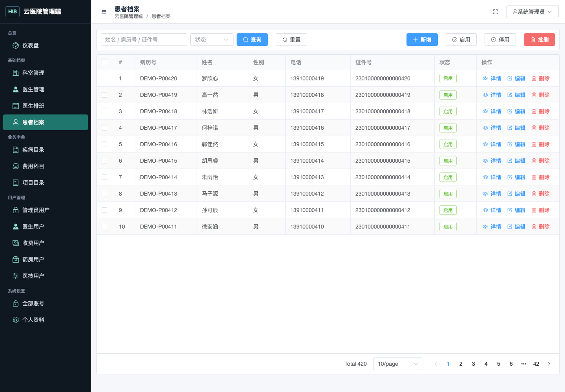The width and height of the screenshot is (565, 392).
Task: Click the 科室管理 building icon
Action: pos(16,73)
